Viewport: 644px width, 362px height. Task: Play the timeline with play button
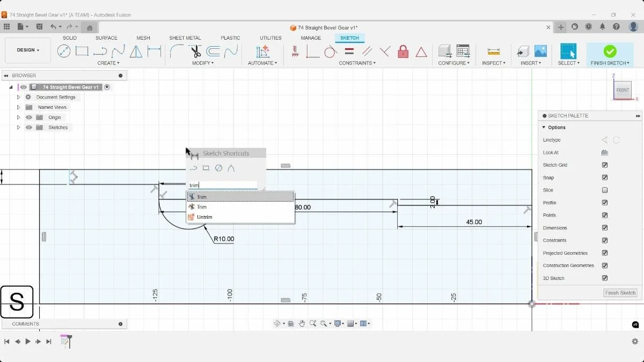[28, 342]
